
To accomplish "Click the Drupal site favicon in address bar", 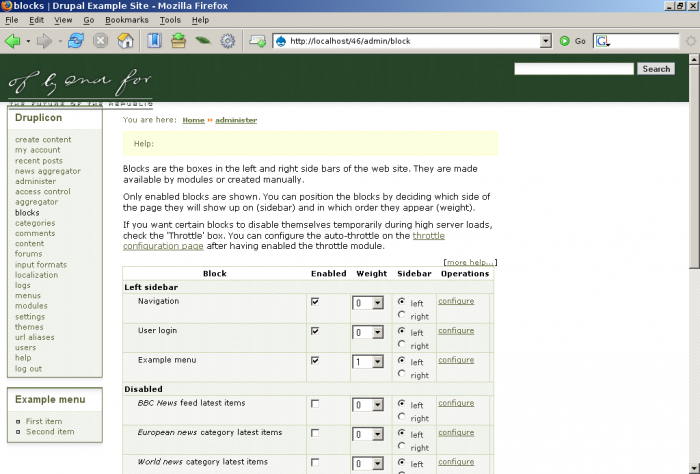I will (x=281, y=41).
